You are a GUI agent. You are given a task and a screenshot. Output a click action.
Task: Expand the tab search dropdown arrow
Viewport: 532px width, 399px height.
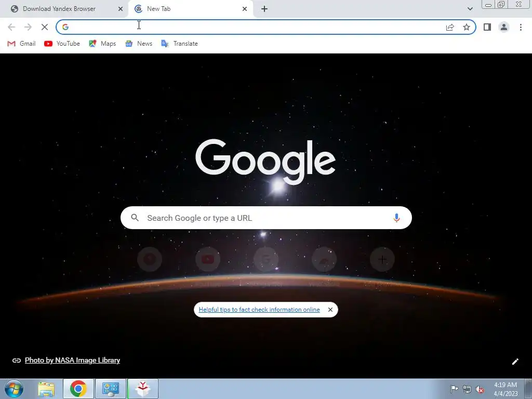pyautogui.click(x=470, y=9)
